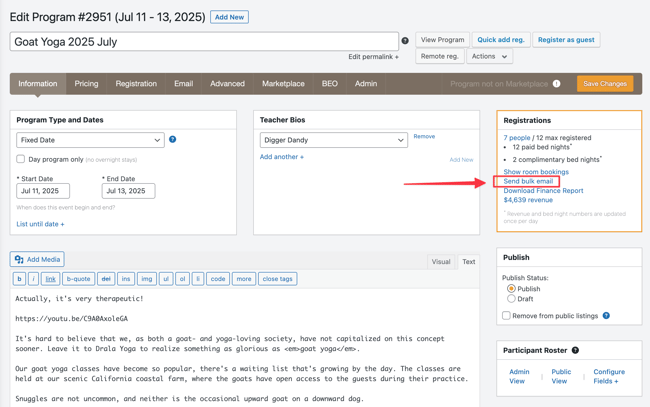This screenshot has height=407, width=650.
Task: Check Remove from public listings
Action: (x=506, y=315)
